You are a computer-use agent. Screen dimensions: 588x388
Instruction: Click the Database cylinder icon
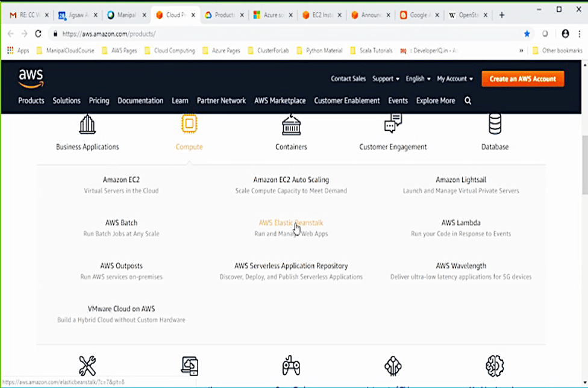[495, 124]
